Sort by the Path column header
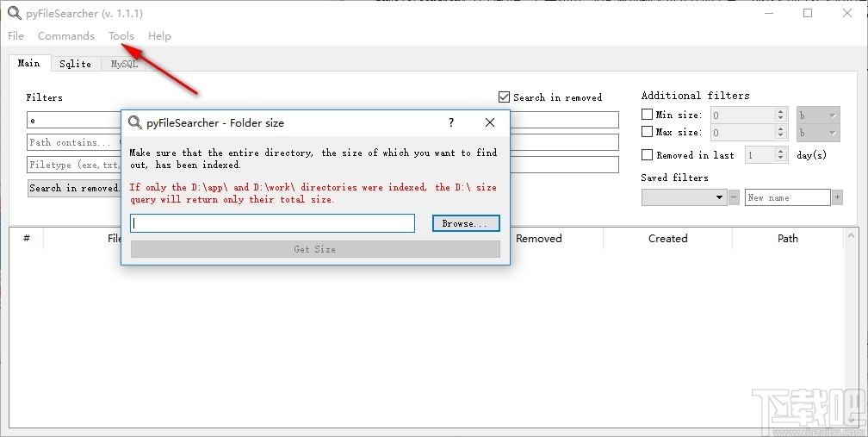This screenshot has height=437, width=868. point(788,238)
